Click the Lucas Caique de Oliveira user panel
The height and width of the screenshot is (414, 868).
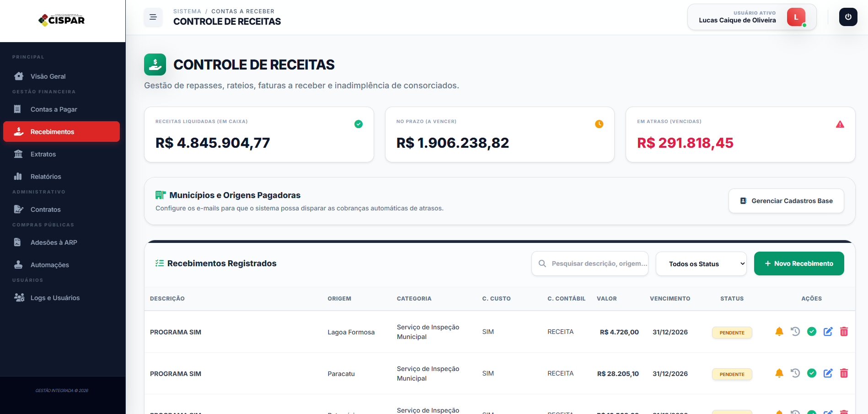[752, 17]
